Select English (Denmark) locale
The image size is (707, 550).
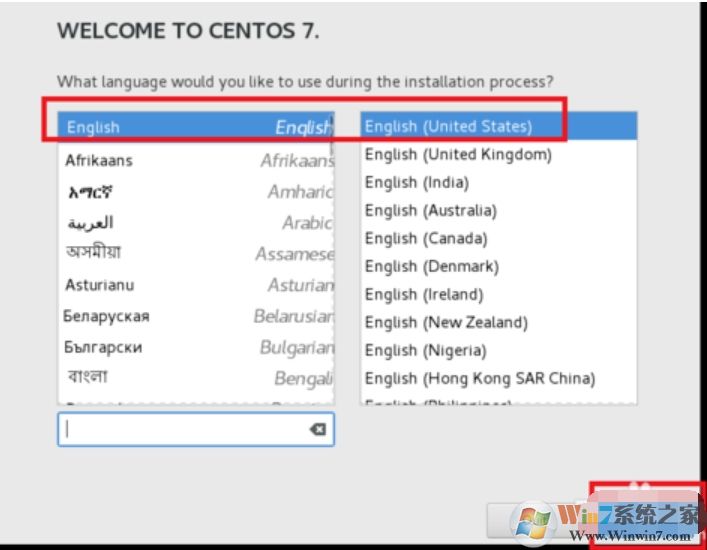click(x=498, y=266)
